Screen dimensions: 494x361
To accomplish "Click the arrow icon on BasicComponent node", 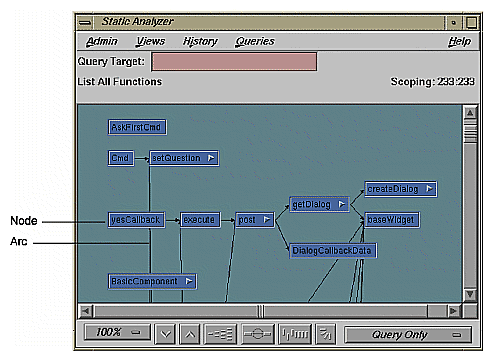I will (x=189, y=281).
